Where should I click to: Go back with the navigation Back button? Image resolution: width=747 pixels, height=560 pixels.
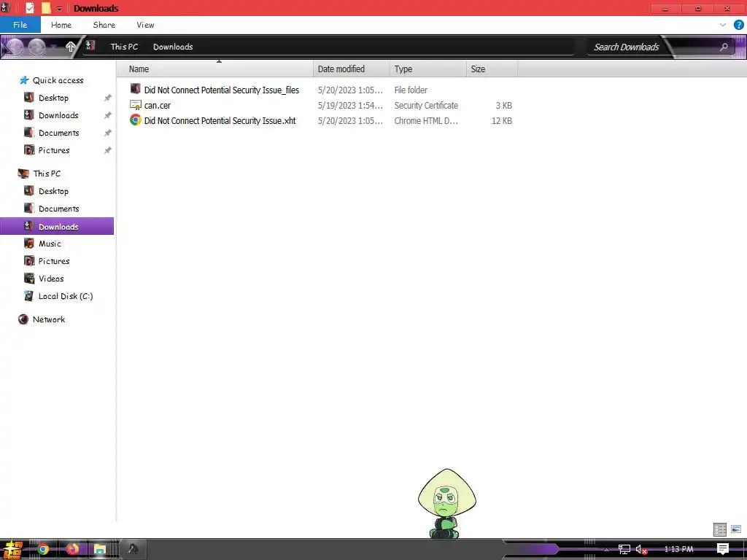pyautogui.click(x=15, y=47)
